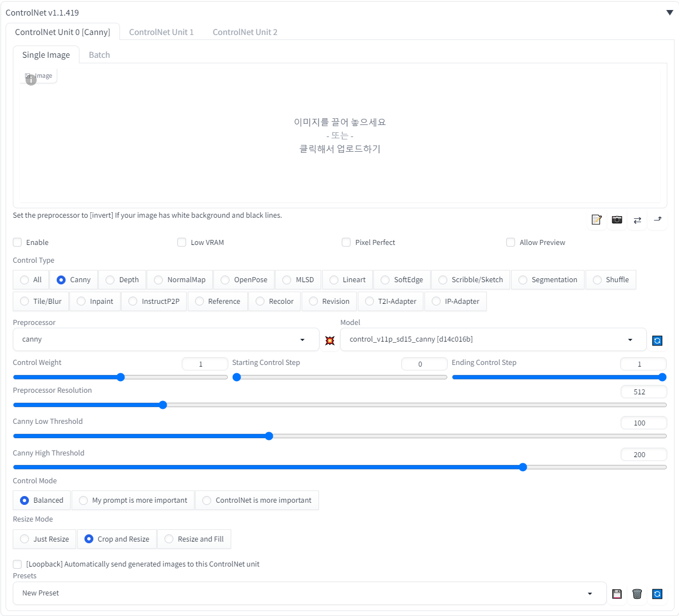
Task: Select Shuffle control type
Action: [x=611, y=280]
